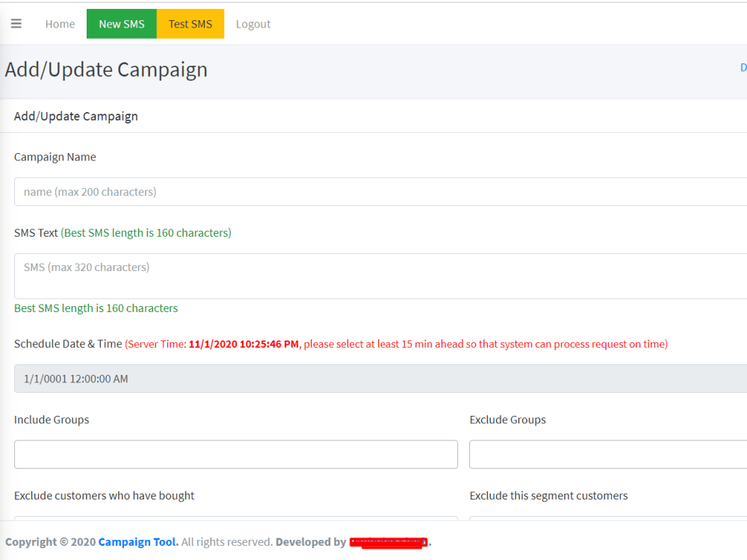Click Logout to sign out

[252, 23]
